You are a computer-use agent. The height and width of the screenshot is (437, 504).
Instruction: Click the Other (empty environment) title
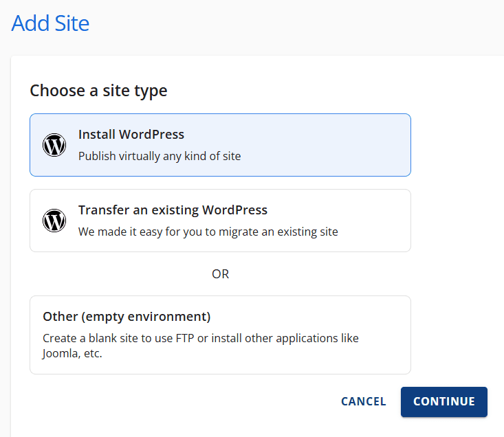127,317
